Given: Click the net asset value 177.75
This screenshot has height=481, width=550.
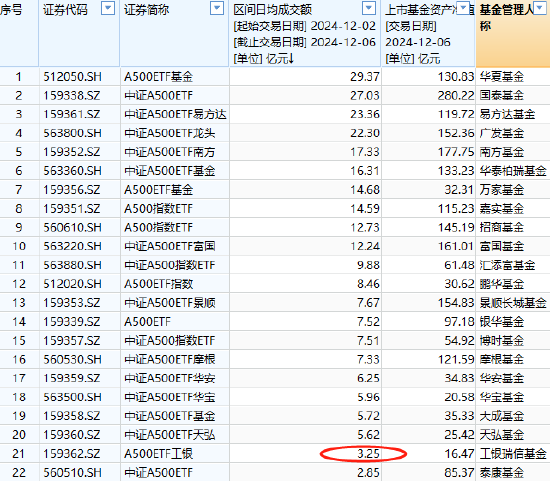Looking at the screenshot, I should [x=456, y=152].
